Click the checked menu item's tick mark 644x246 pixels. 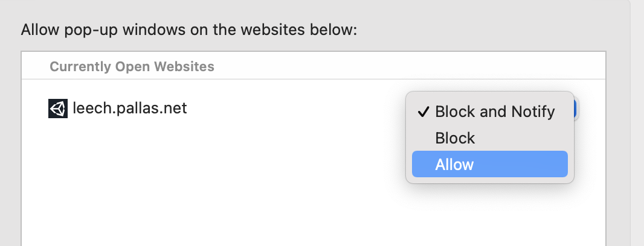[423, 112]
